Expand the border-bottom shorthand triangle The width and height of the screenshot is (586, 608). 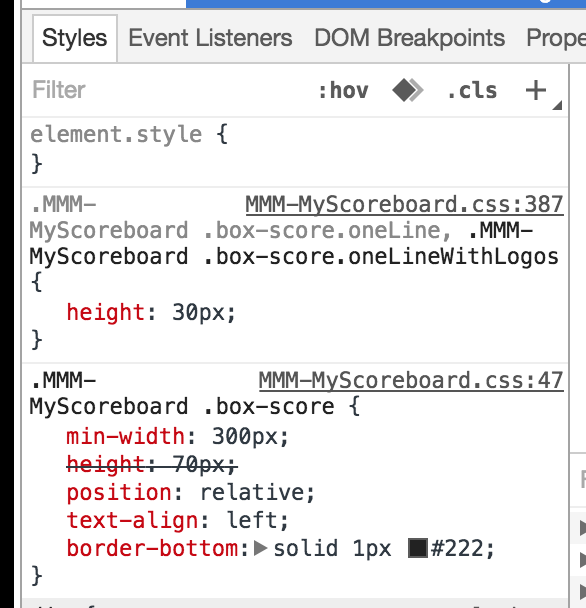click(261, 548)
